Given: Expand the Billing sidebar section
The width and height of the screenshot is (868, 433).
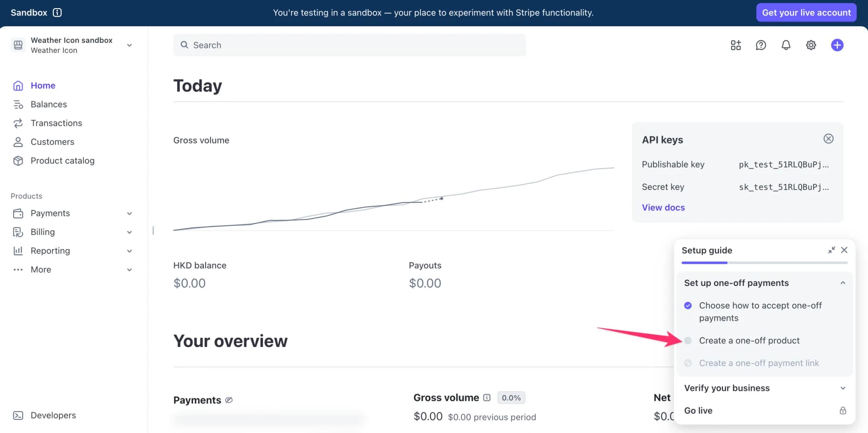Looking at the screenshot, I should [129, 232].
